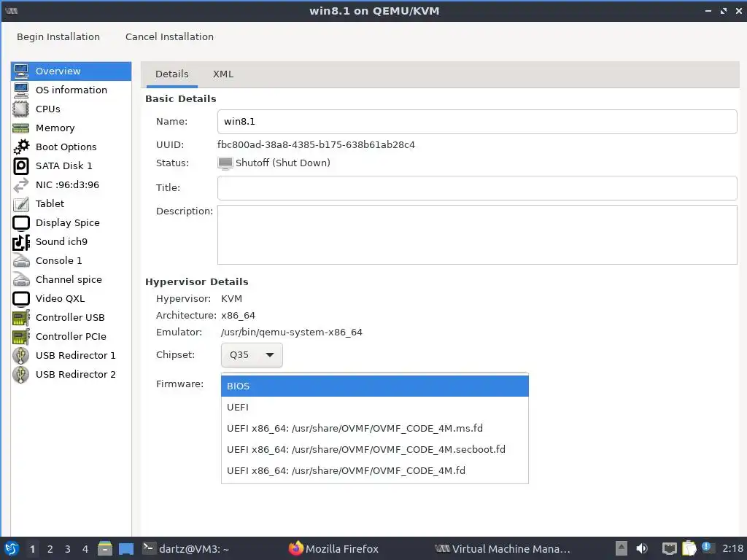The height and width of the screenshot is (560, 747).
Task: Click the empty Title input field
Action: click(x=477, y=187)
